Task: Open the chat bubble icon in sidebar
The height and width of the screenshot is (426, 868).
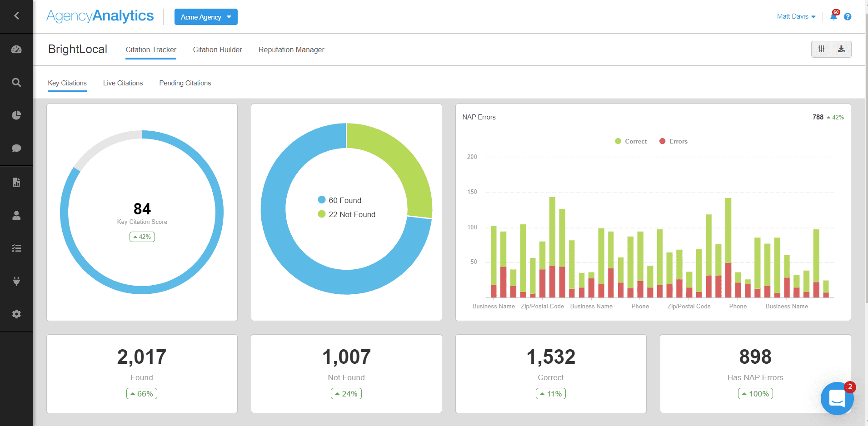Action: click(16, 148)
